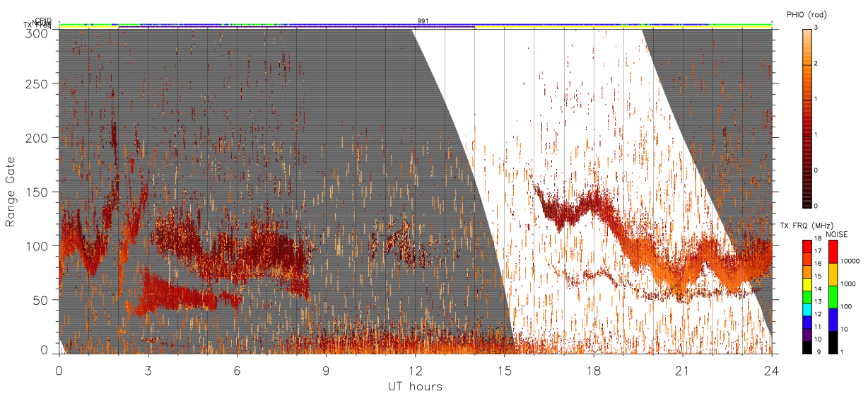Select y-axis tick label "300"
The width and height of the screenshot is (868, 401).
click(x=38, y=33)
